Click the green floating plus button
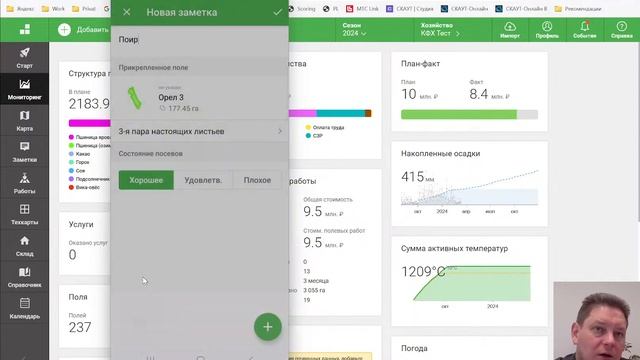 tap(268, 327)
